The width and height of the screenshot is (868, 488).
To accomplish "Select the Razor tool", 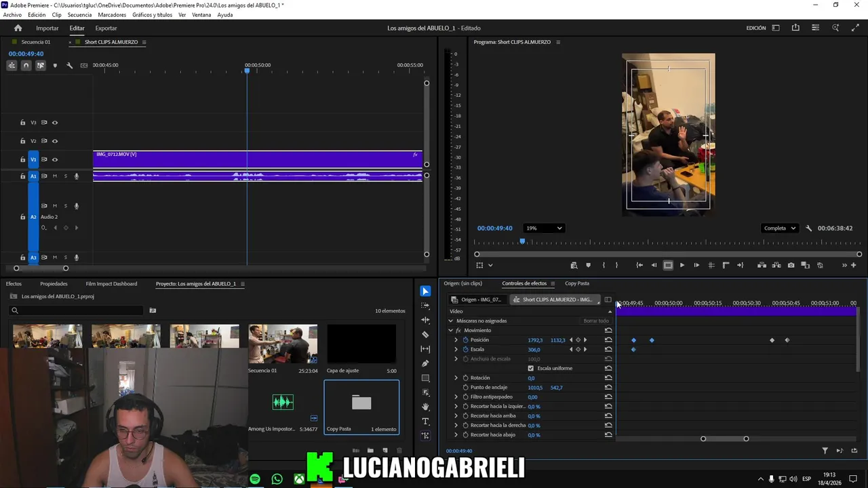I will (425, 335).
